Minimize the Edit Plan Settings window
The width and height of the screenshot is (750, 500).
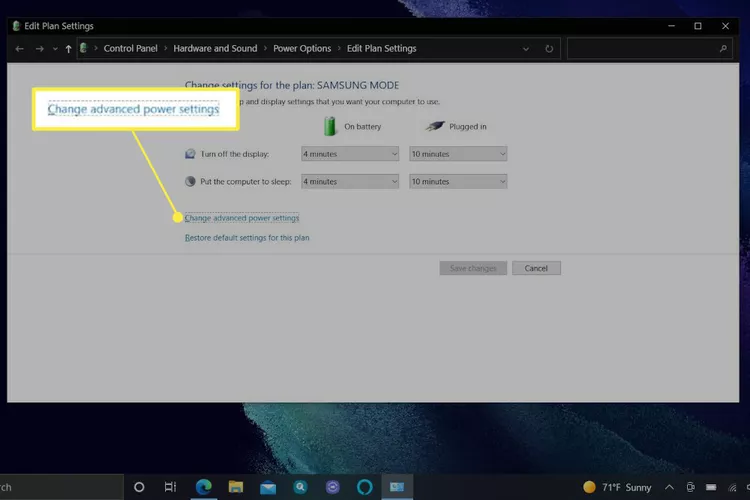(672, 26)
